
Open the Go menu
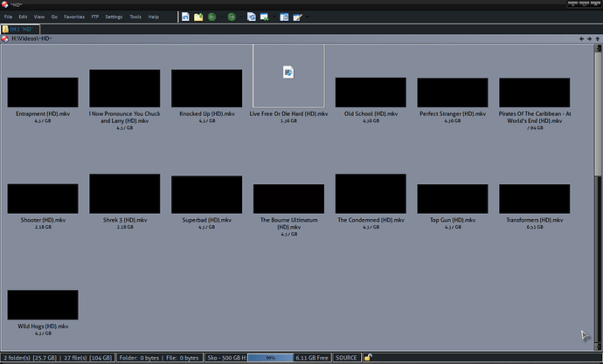click(x=54, y=17)
